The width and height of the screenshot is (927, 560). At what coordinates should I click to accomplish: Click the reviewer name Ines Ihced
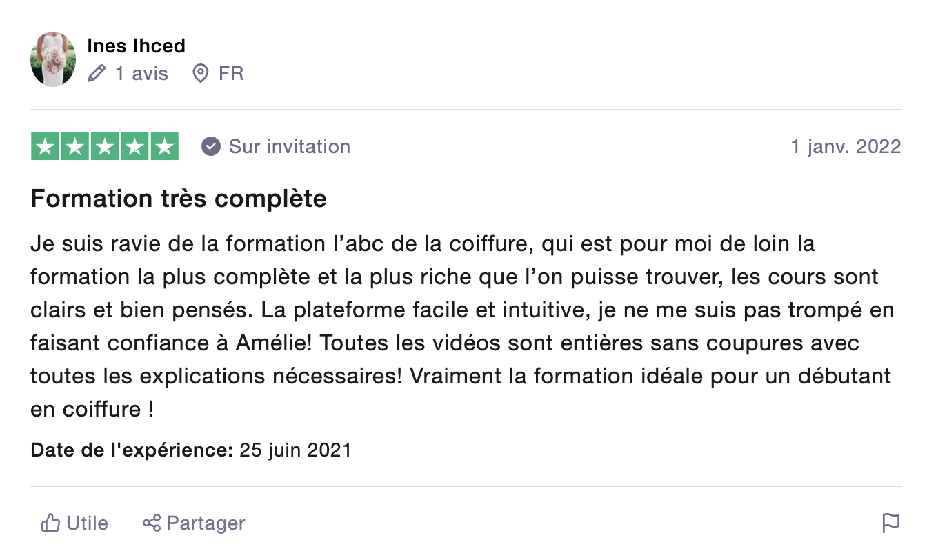[137, 46]
